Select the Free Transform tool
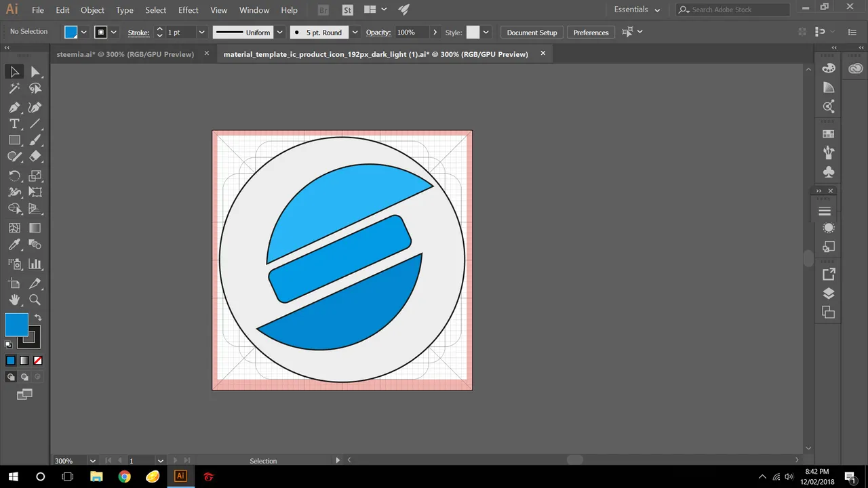This screenshot has height=488, width=868. (x=35, y=192)
